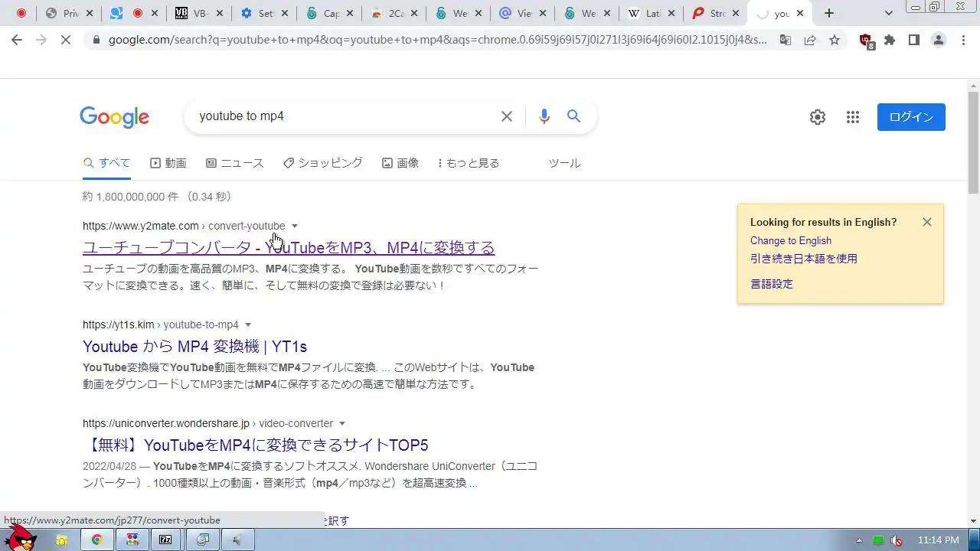Open the y2mate ユーチューブコンバータ result
The height and width of the screenshot is (551, 980).
(x=289, y=248)
